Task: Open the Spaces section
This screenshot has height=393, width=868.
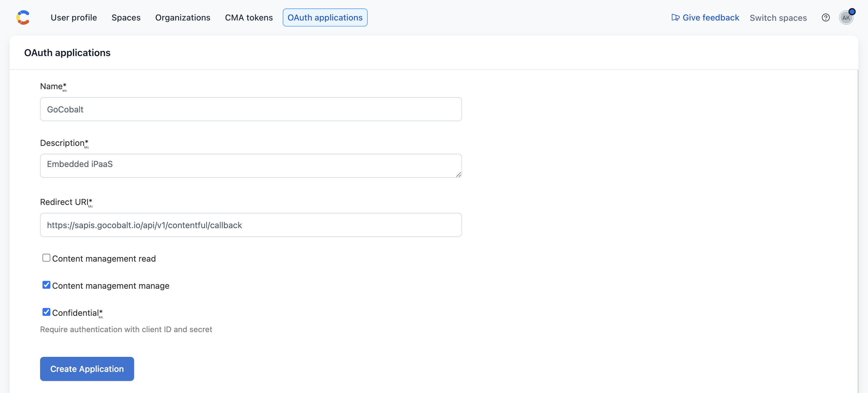Action: 126,17
